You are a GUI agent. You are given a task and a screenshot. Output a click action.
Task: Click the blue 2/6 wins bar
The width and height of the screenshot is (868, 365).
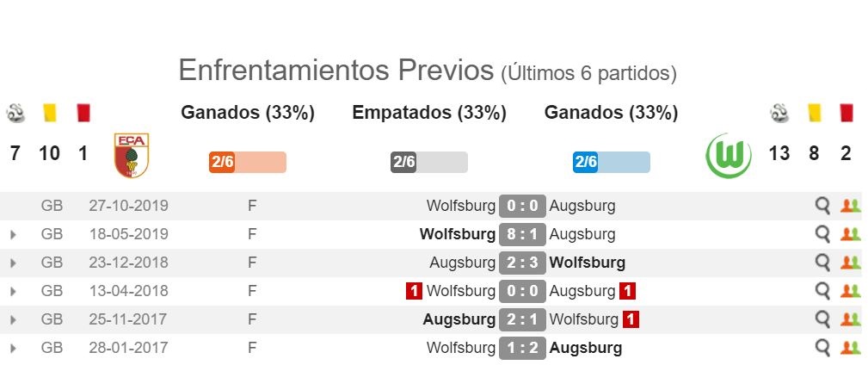point(611,163)
